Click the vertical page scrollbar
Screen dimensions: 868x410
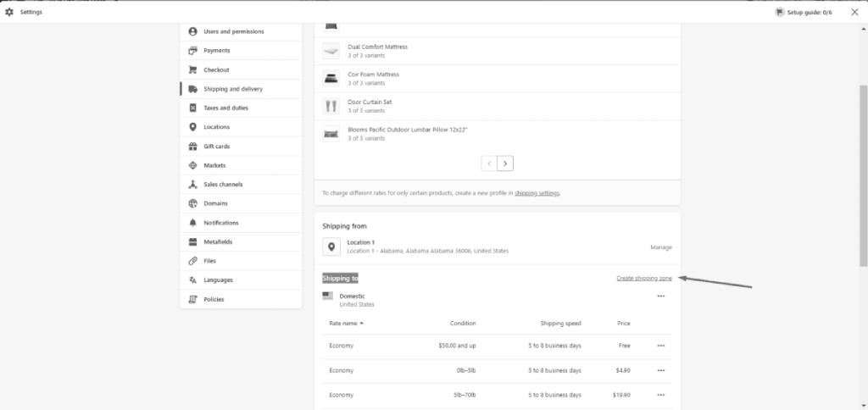[x=863, y=169]
